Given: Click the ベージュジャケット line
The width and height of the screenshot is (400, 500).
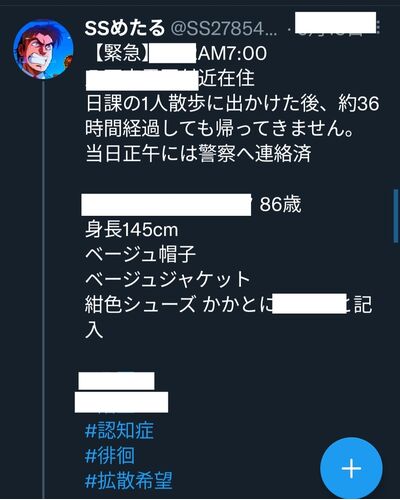Looking at the screenshot, I should click(168, 280).
